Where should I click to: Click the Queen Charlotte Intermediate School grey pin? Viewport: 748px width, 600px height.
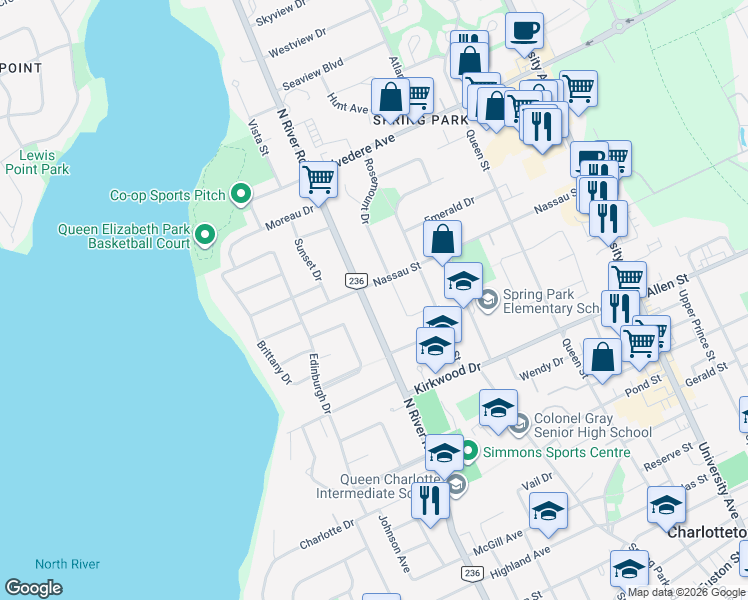click(457, 486)
